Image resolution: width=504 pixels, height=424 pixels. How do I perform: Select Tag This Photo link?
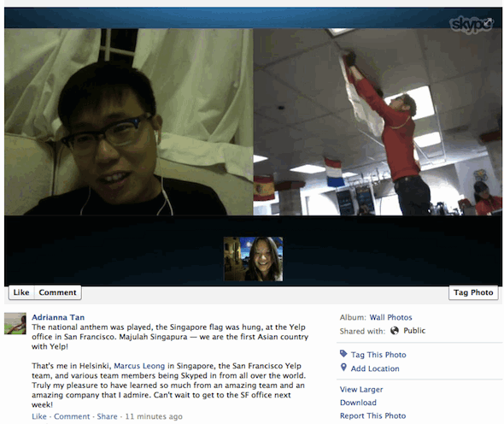click(378, 355)
